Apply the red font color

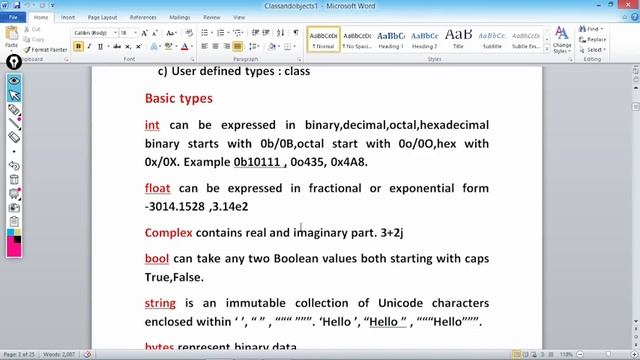tap(184, 47)
